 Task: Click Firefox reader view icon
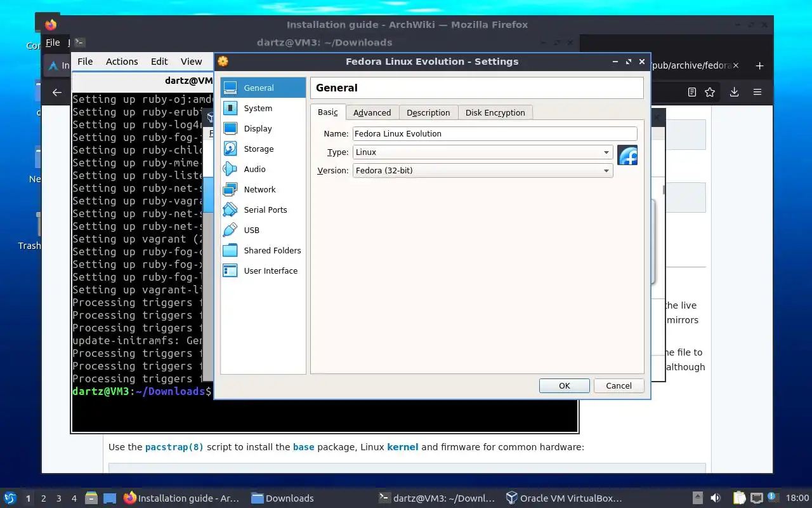[x=692, y=92]
